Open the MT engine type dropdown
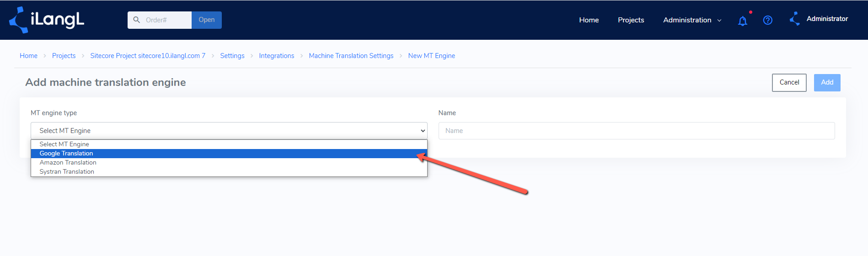The height and width of the screenshot is (256, 868). point(229,131)
